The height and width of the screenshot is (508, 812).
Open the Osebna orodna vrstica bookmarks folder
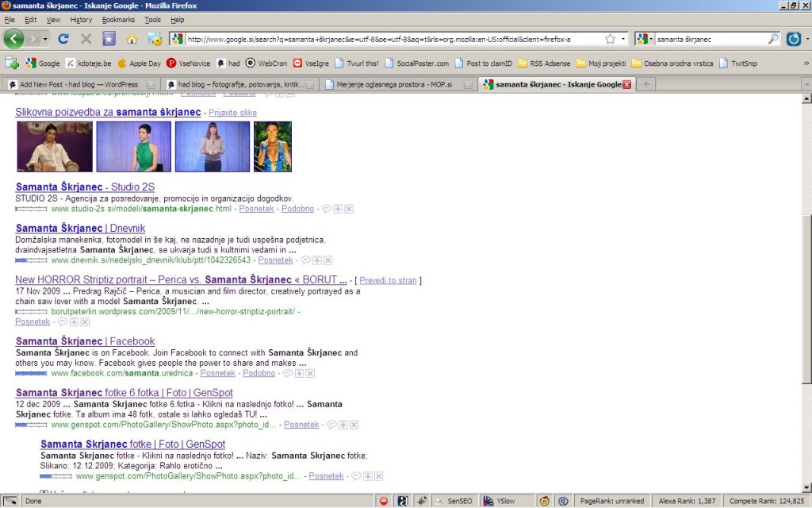tap(672, 63)
